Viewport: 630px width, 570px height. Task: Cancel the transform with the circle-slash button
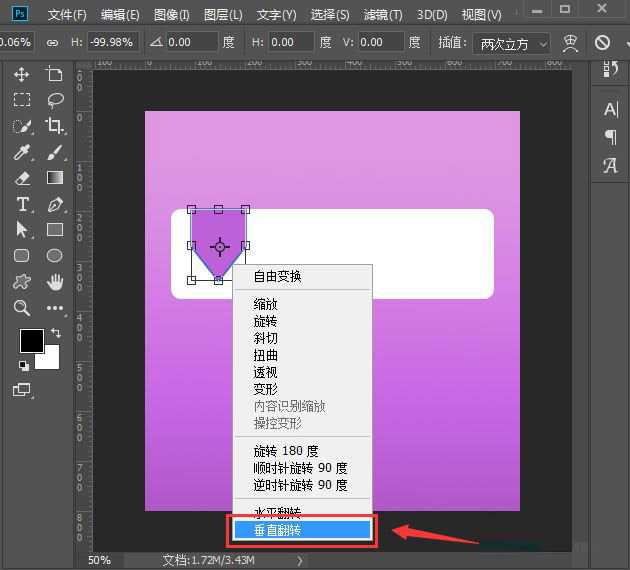602,43
